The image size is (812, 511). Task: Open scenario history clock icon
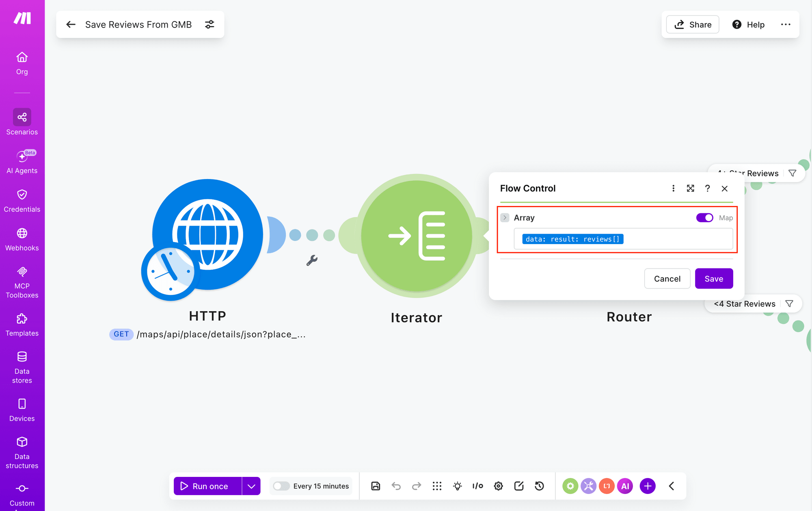[x=539, y=486]
